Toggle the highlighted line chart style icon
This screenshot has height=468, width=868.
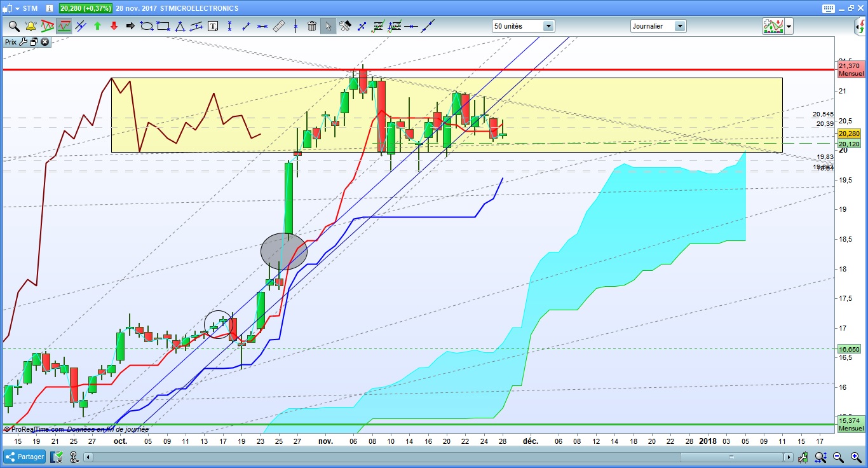tap(64, 26)
